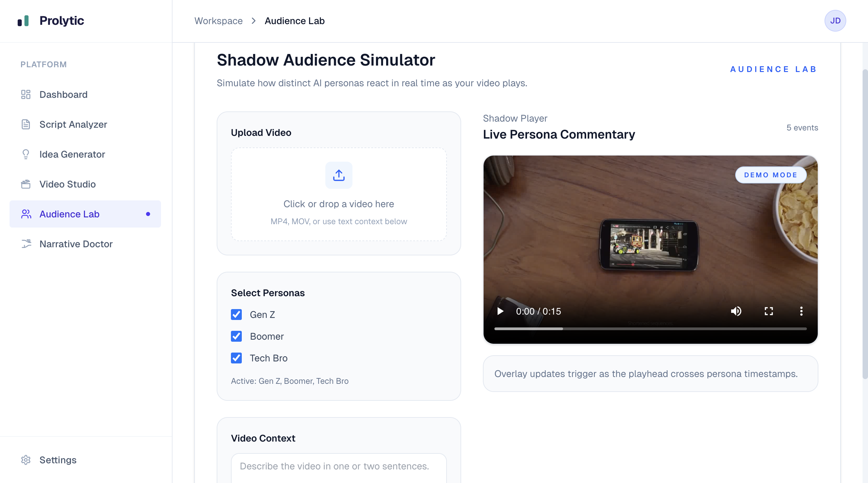Go to Narrative Doctor in the sidebar
The width and height of the screenshot is (868, 483).
click(x=76, y=244)
